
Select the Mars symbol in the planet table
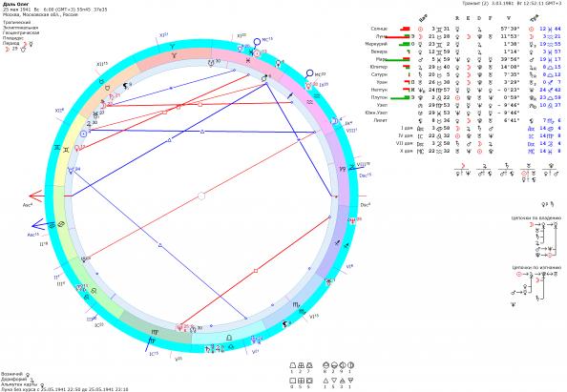pyautogui.click(x=421, y=59)
